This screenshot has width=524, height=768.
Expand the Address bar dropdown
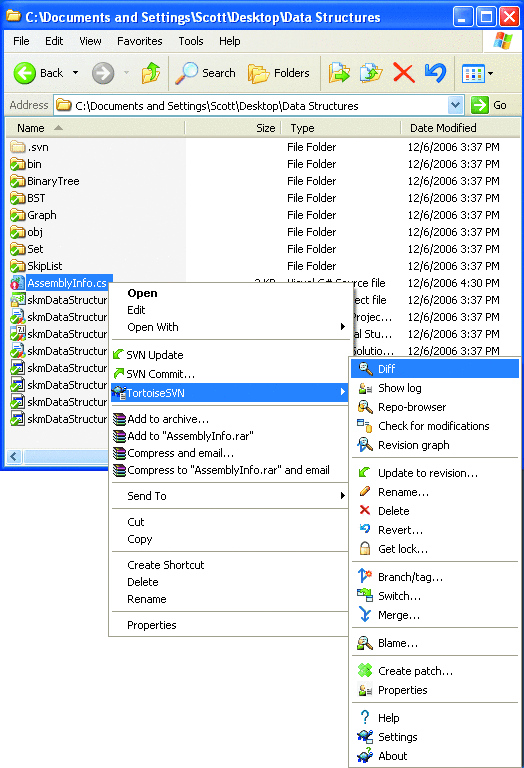coord(455,105)
